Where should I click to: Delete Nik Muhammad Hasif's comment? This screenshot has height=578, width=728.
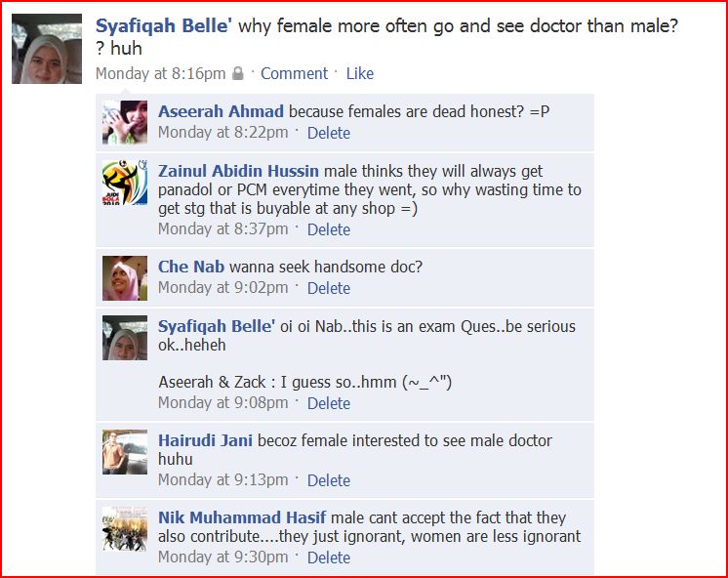click(x=329, y=557)
